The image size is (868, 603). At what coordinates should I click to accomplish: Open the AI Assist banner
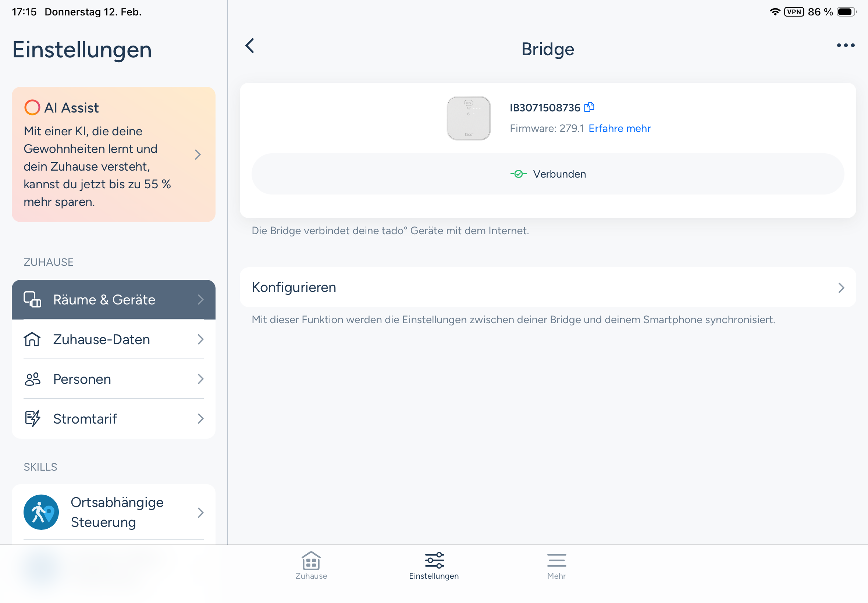click(x=113, y=154)
